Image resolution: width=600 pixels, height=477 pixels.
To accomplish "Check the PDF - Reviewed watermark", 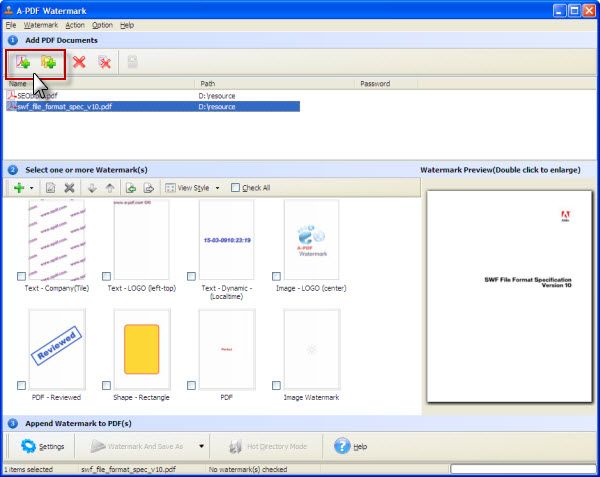I will coord(21,385).
